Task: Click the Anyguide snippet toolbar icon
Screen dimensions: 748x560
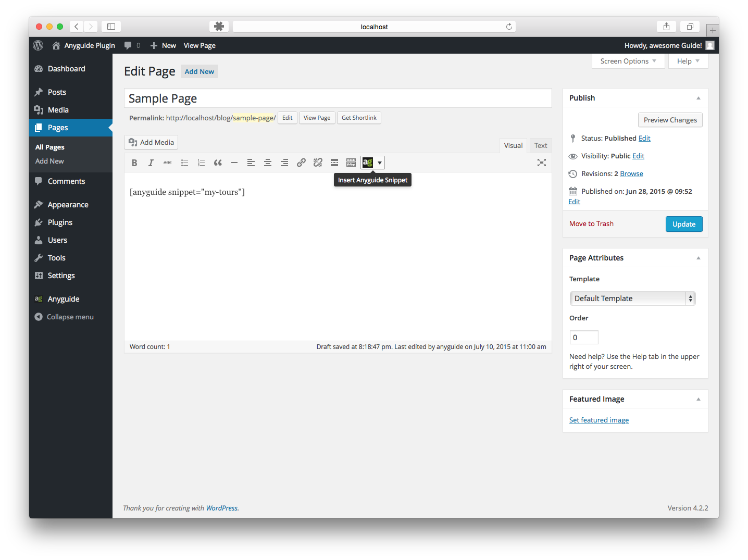Action: tap(368, 163)
